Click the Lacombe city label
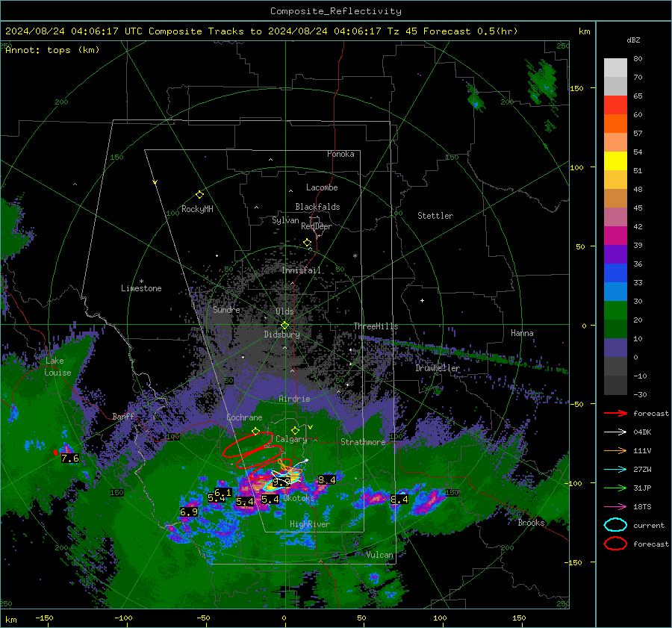672x628 pixels. [x=322, y=187]
